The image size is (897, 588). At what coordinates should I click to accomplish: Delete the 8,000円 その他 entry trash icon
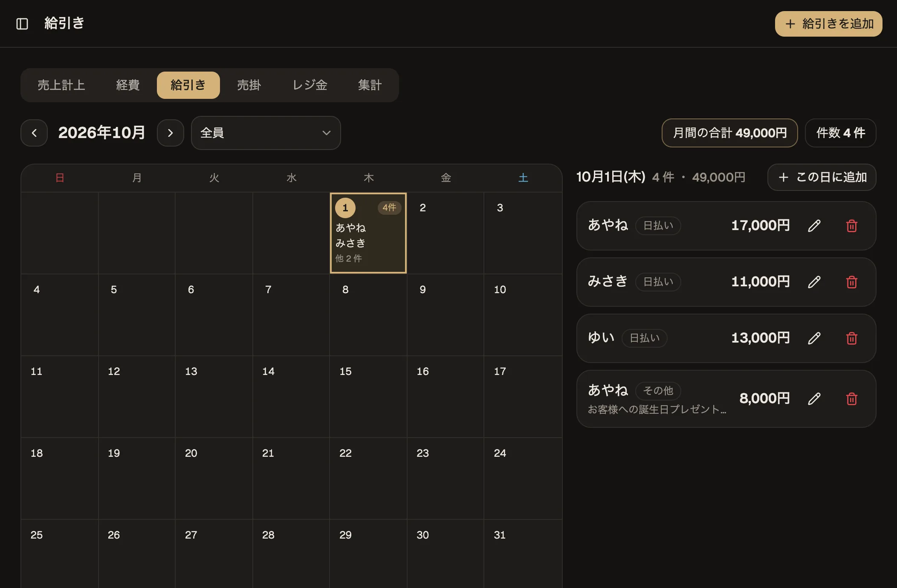(x=852, y=399)
